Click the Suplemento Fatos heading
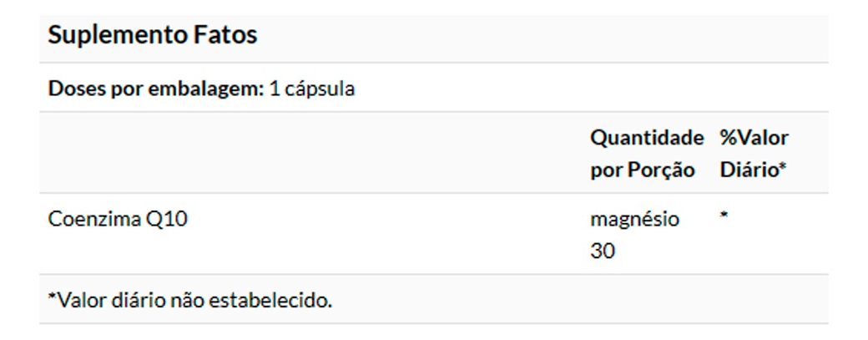The height and width of the screenshot is (340, 868). coord(152,35)
